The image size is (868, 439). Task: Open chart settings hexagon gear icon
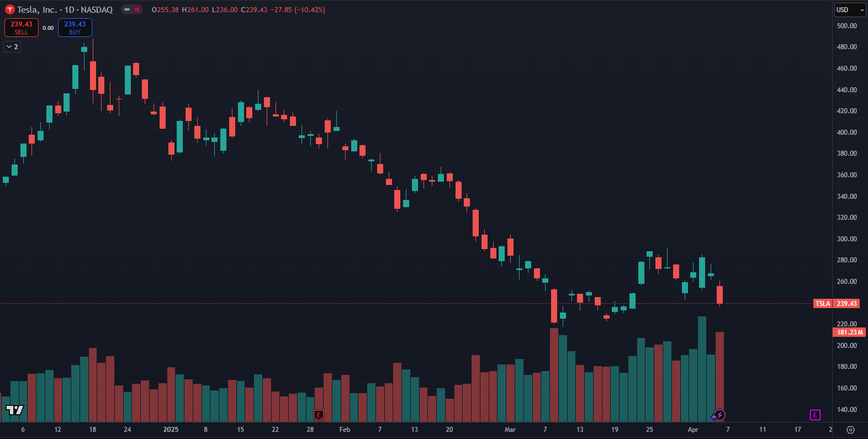[850, 430]
